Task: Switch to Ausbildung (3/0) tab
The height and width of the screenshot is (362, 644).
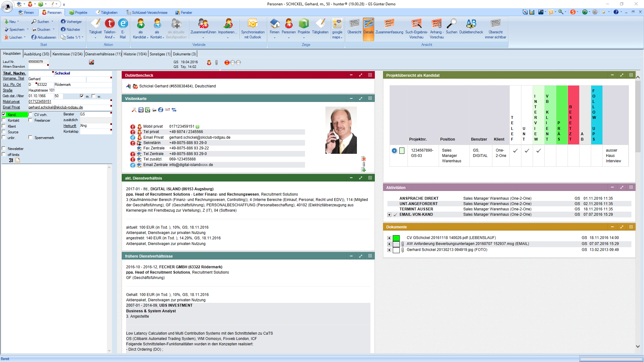Action: click(x=36, y=54)
